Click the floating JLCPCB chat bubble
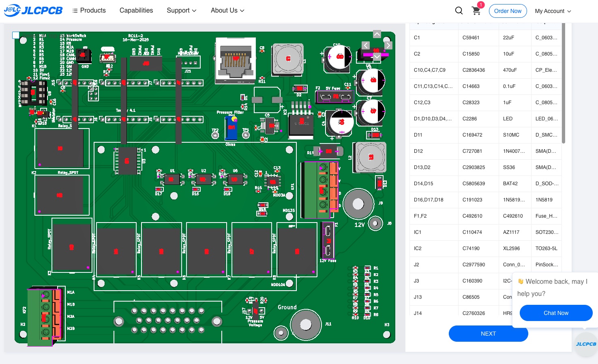598x364 pixels. [x=585, y=344]
